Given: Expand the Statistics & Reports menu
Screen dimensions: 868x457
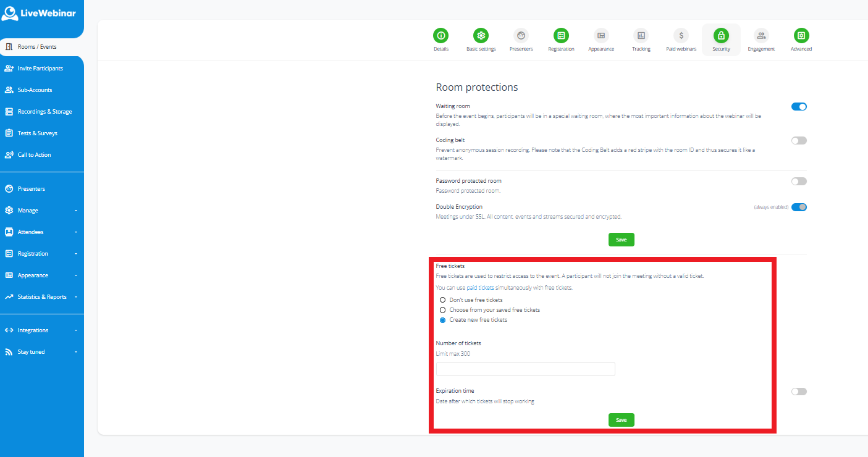Looking at the screenshot, I should [x=41, y=297].
